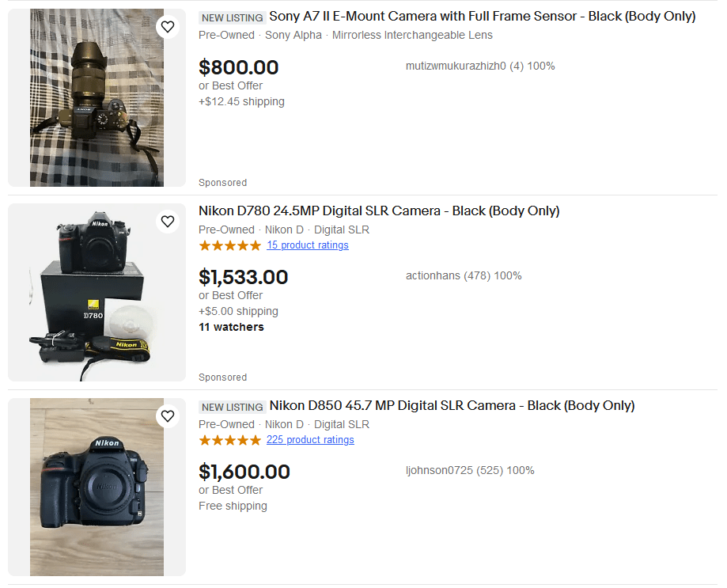Click seller ljohnson0725 feedback info
The height and width of the screenshot is (588, 727).
[470, 471]
